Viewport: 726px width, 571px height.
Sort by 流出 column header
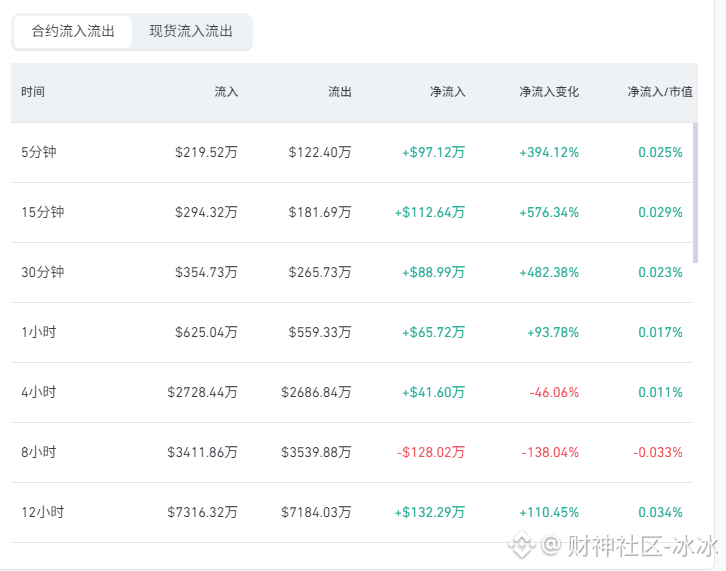tap(340, 92)
